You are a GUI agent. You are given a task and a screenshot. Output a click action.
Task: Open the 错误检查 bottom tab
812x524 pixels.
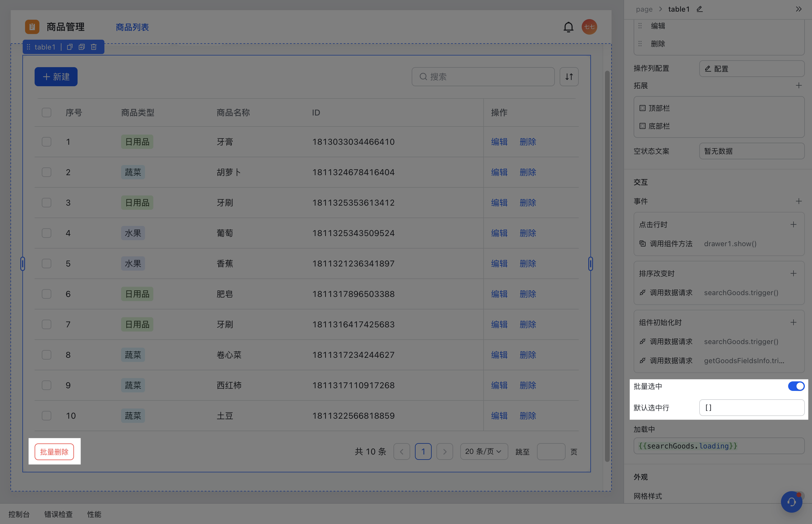point(58,514)
